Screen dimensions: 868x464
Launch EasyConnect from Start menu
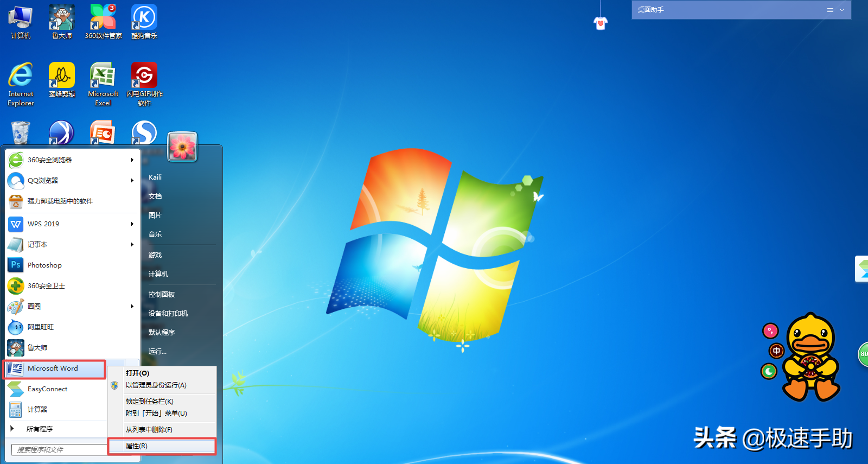pyautogui.click(x=56, y=389)
